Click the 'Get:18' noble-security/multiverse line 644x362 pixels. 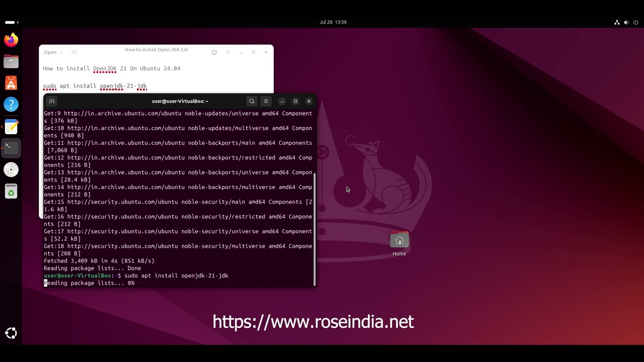click(x=178, y=250)
